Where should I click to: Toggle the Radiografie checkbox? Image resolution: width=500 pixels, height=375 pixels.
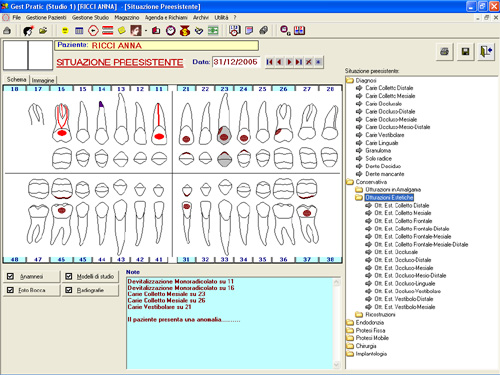pyautogui.click(x=69, y=290)
